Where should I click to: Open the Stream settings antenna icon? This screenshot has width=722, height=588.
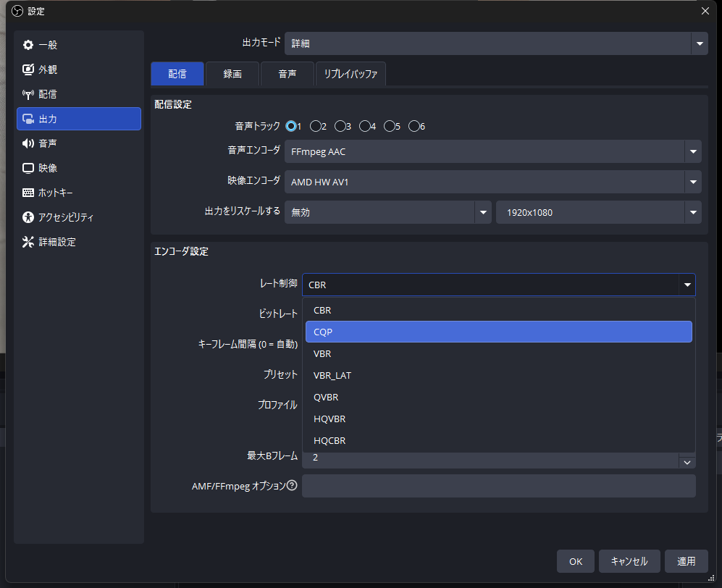coord(28,94)
